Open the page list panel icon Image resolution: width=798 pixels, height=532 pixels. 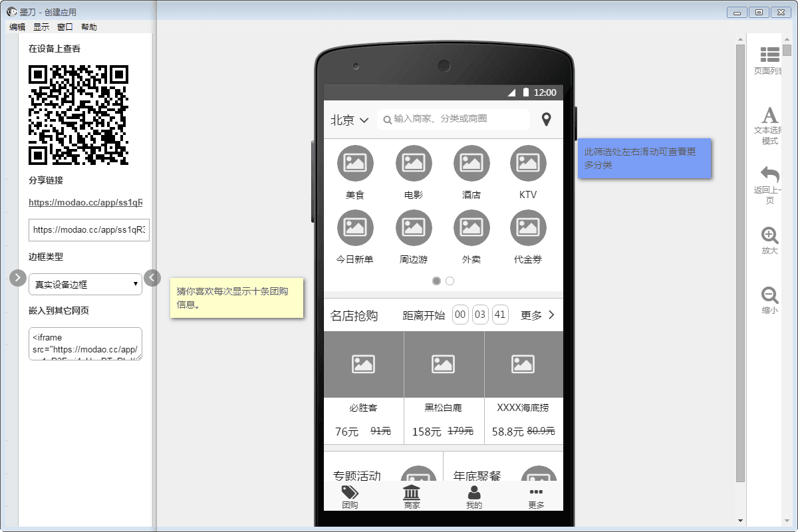point(769,55)
